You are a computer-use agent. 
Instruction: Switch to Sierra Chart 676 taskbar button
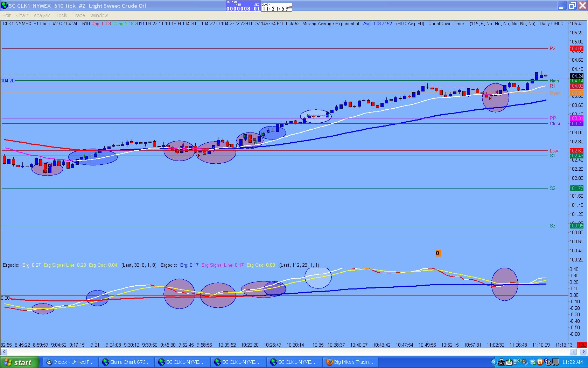tap(126, 362)
